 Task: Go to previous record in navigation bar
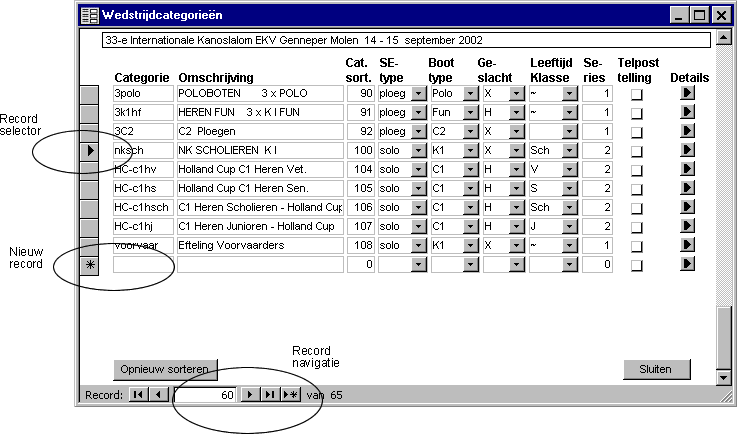click(158, 395)
